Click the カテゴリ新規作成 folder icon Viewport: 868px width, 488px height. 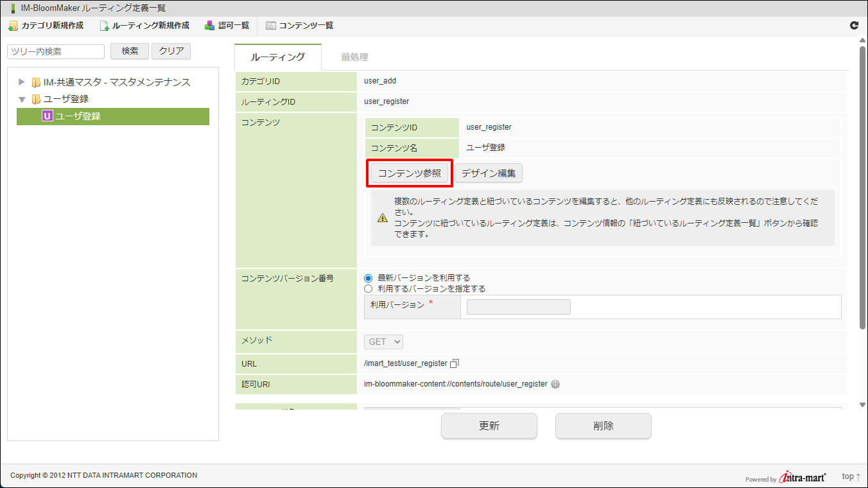[x=13, y=26]
